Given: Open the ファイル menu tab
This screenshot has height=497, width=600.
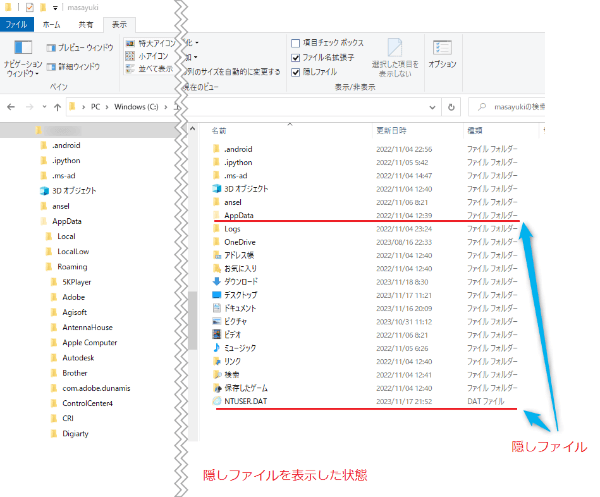Looking at the screenshot, I should click(x=16, y=24).
